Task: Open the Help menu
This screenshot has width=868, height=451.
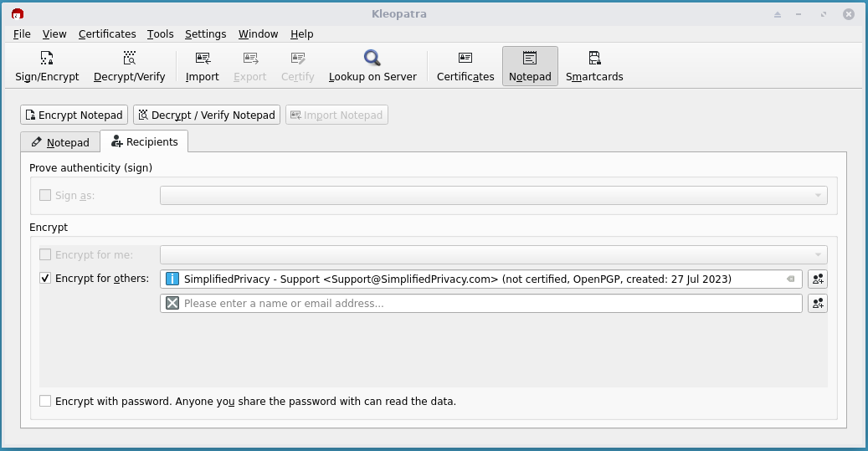Action: pos(301,33)
